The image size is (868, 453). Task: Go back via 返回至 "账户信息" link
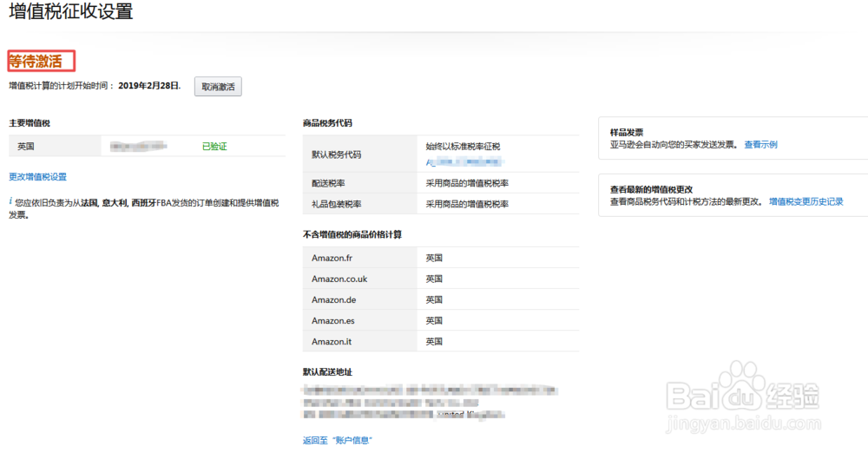(x=337, y=440)
